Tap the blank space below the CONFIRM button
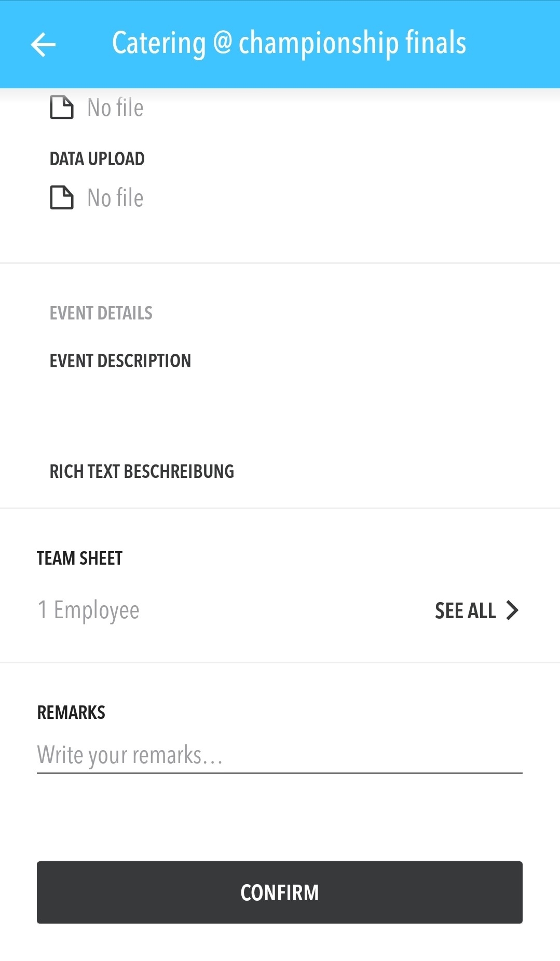Screen dimensions: 560x961 (279, 943)
